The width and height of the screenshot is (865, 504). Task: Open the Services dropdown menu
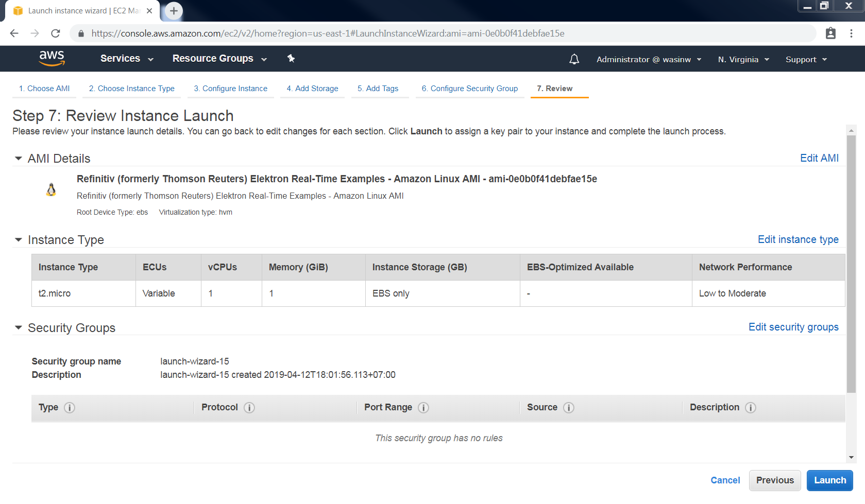[127, 59]
